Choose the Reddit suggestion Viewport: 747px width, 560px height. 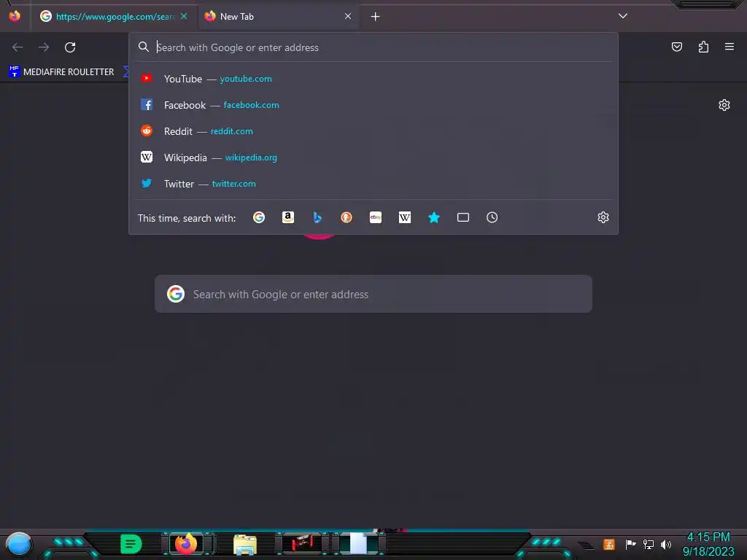(373, 131)
